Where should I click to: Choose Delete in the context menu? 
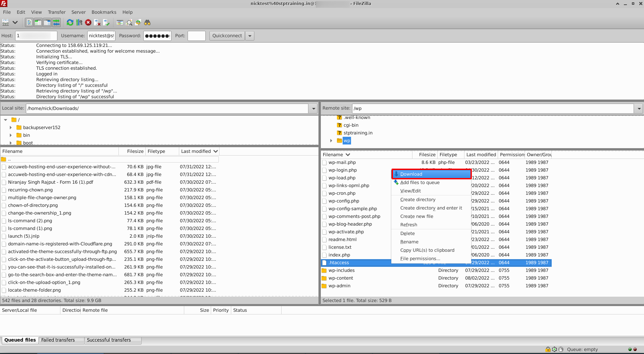point(432,233)
